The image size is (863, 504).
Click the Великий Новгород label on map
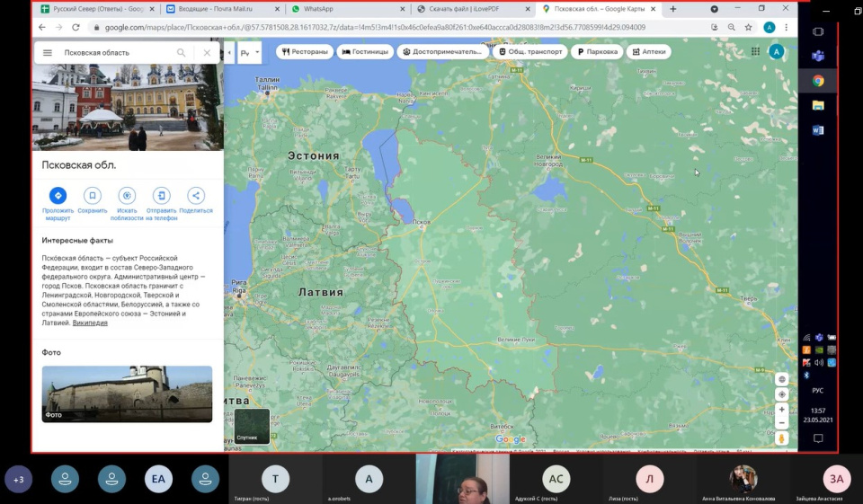548,161
